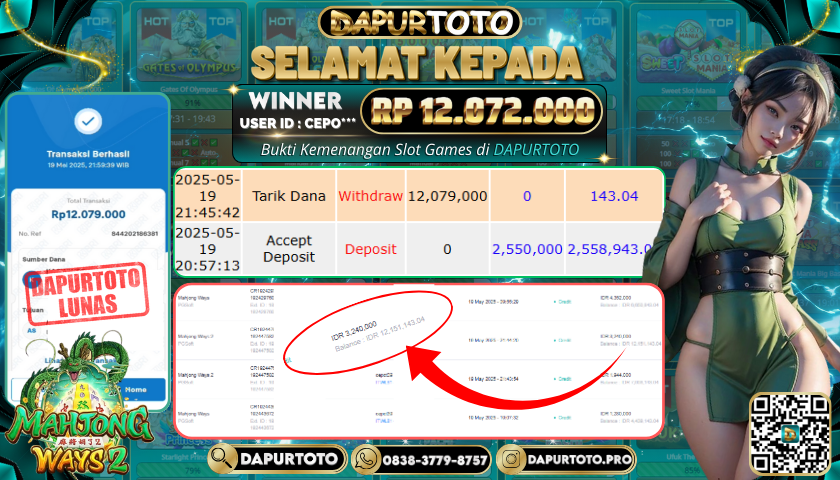The image size is (840, 480).
Task: Click the blue checkmark success icon
Action: 88,122
